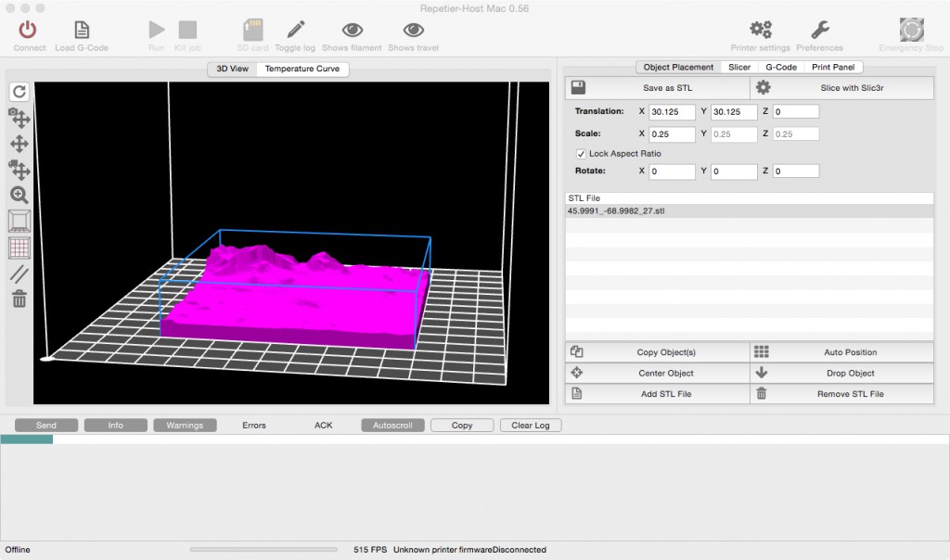
Task: Toggle parallel projection lines icon
Action: click(x=19, y=274)
